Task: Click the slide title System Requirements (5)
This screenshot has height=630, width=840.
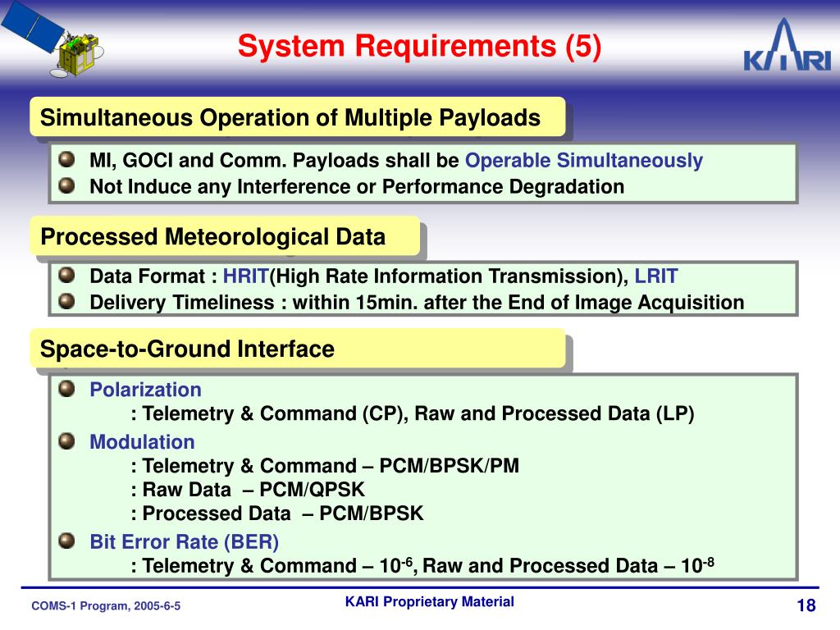Action: [x=419, y=46]
